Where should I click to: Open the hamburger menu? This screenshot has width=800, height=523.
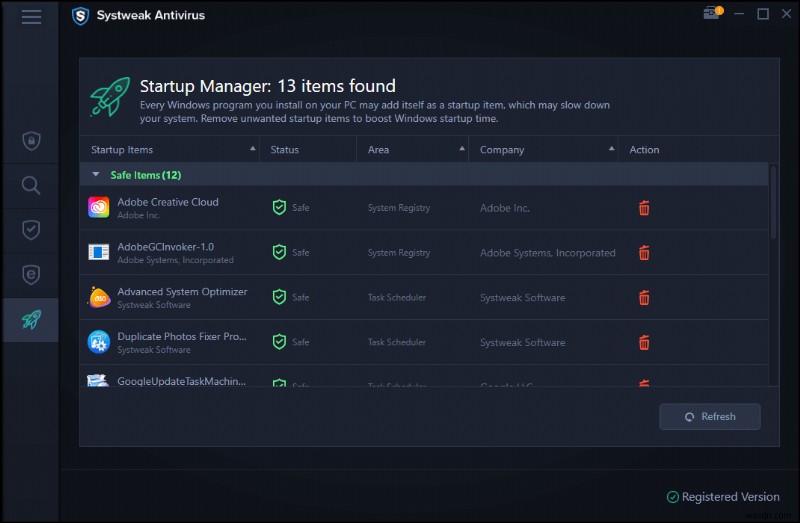(x=31, y=17)
